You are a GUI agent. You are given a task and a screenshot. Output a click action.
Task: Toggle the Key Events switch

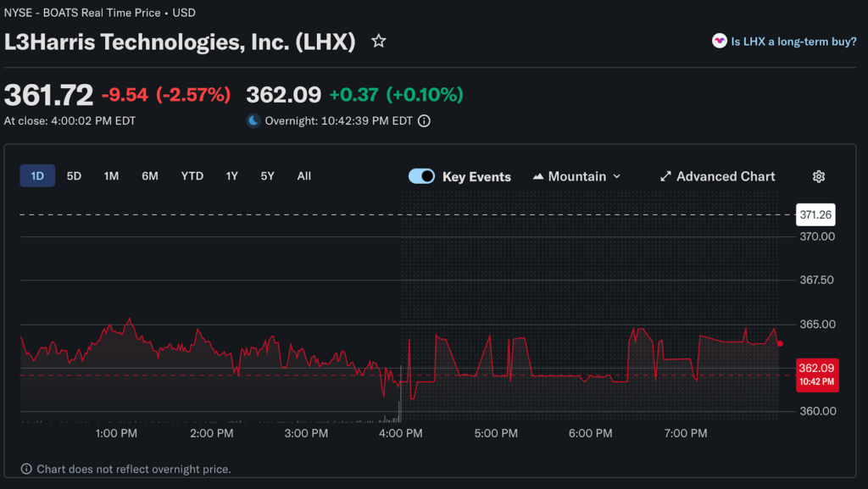coord(421,176)
